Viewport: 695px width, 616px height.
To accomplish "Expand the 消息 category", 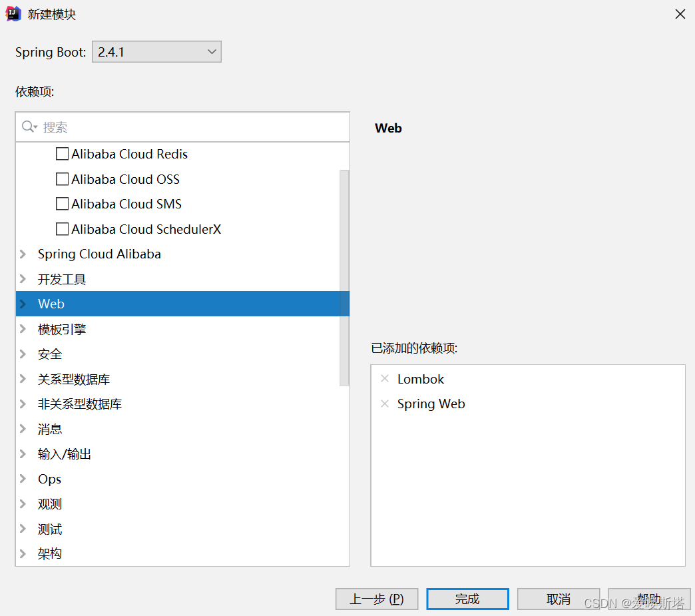I will tap(23, 429).
